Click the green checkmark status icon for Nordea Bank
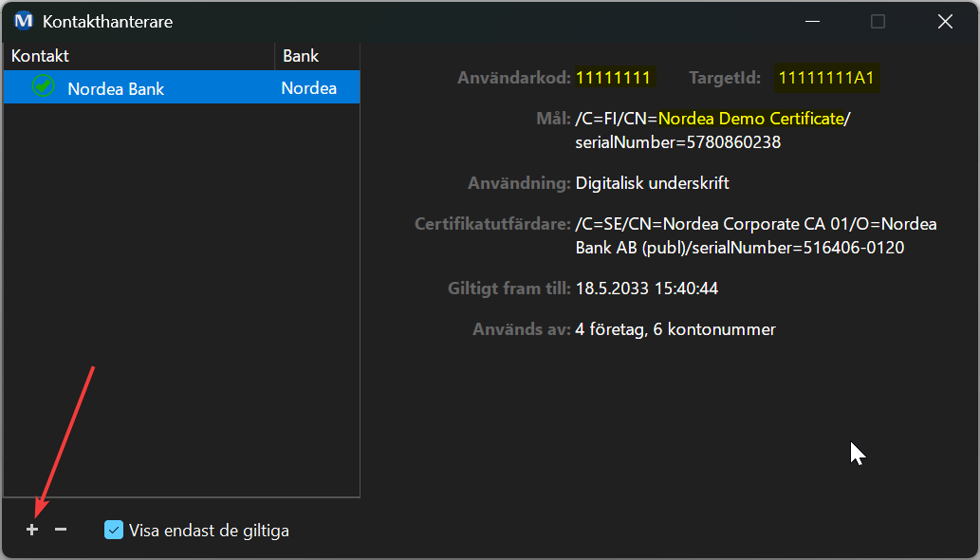The image size is (980, 560). 43,86
